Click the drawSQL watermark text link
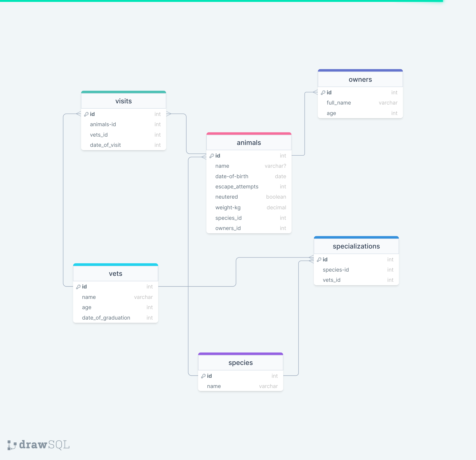Viewport: 476px width, 460px height. point(44,445)
